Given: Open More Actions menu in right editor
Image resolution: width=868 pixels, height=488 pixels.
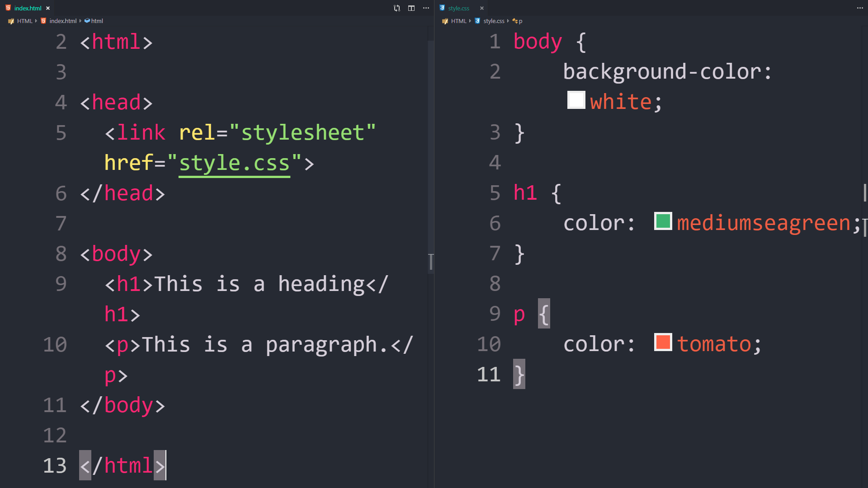Looking at the screenshot, I should point(860,8).
